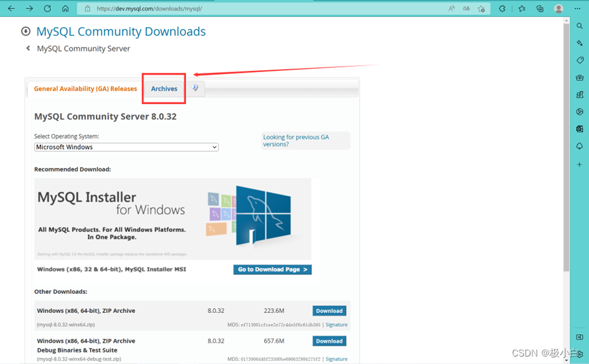Click the MySQL Community Server 8.0.32 heading
Viewport: 589px width, 364px height.
[105, 117]
